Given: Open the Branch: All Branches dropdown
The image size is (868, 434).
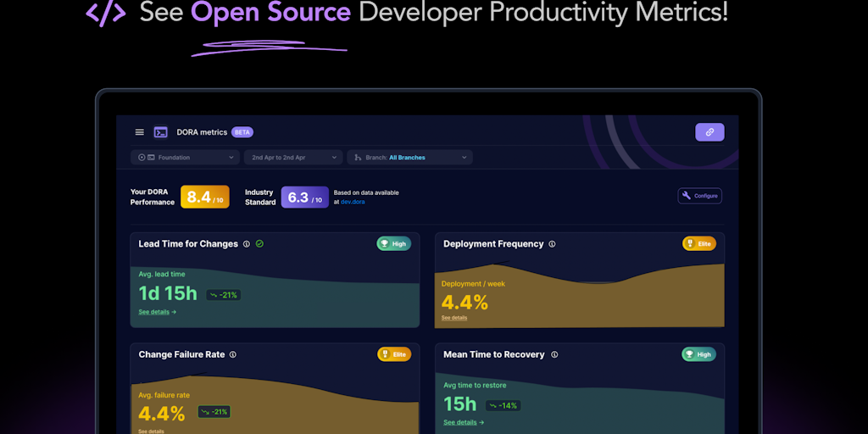Looking at the screenshot, I should click(x=409, y=158).
